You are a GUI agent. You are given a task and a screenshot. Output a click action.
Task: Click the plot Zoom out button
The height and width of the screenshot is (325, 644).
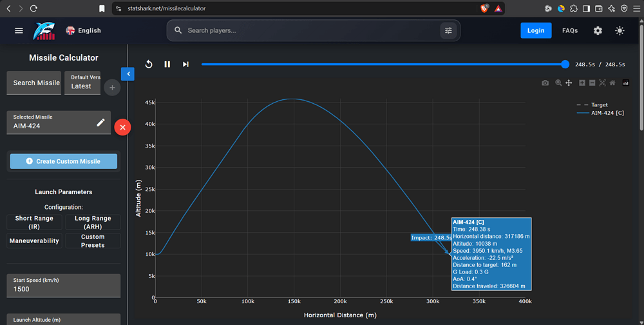click(592, 83)
